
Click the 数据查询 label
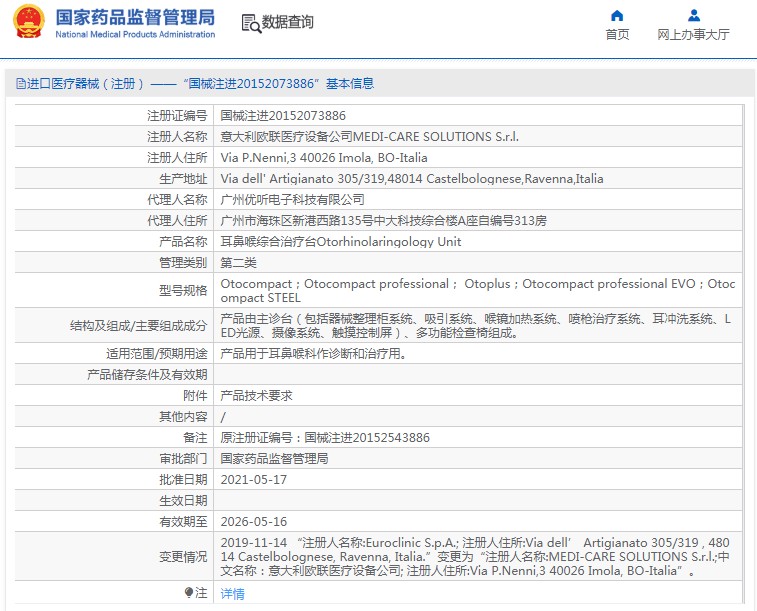point(287,22)
